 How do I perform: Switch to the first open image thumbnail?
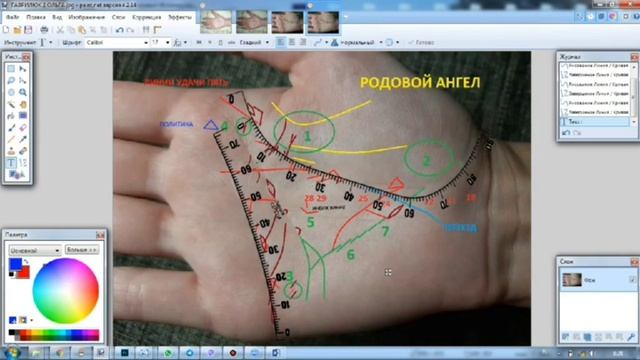216,22
